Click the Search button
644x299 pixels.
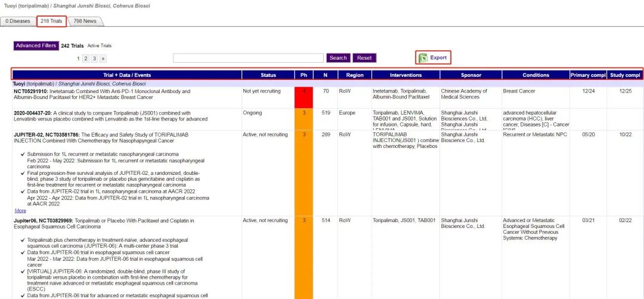click(x=338, y=58)
